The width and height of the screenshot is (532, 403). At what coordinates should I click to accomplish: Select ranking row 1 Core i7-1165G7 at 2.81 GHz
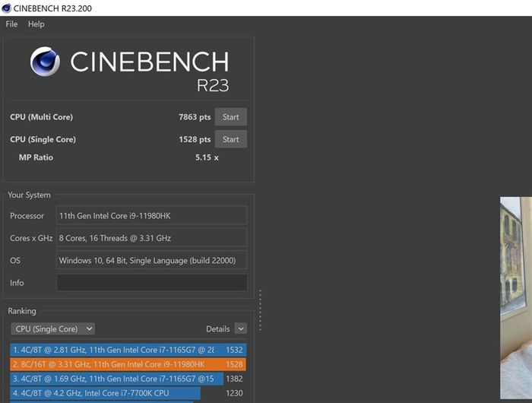(128, 350)
